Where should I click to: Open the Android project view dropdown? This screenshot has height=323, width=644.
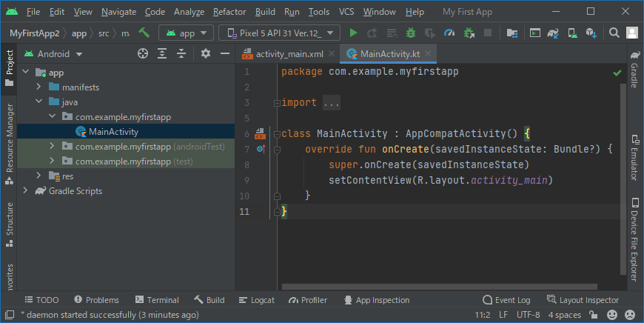(x=53, y=54)
